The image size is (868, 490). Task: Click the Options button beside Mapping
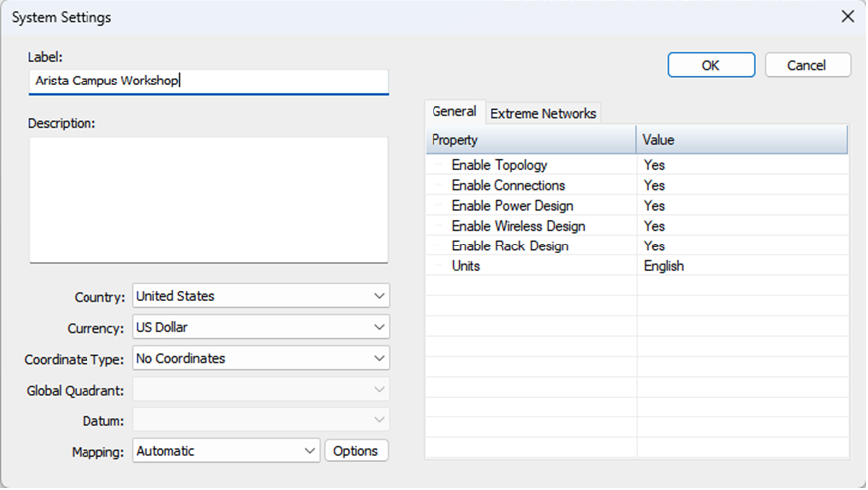click(356, 451)
